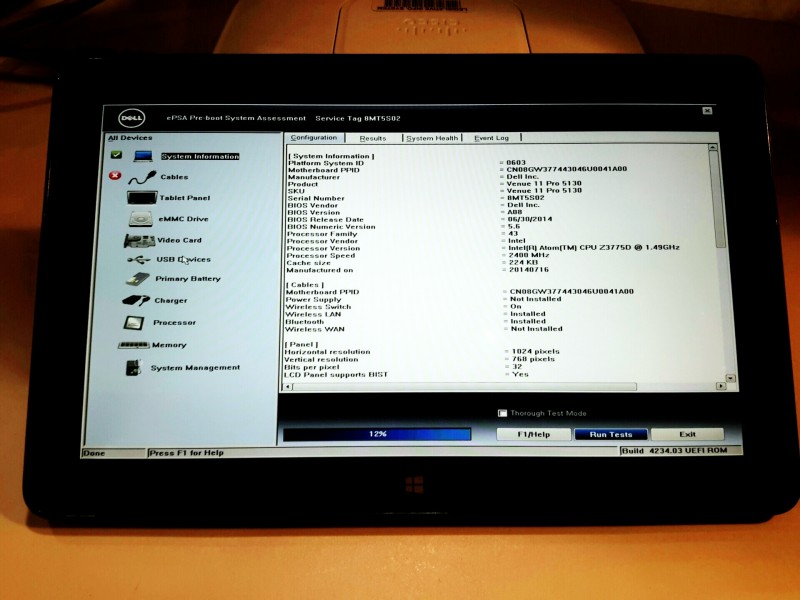The height and width of the screenshot is (600, 800).
Task: Click the Dell logo in header
Action: tap(132, 118)
